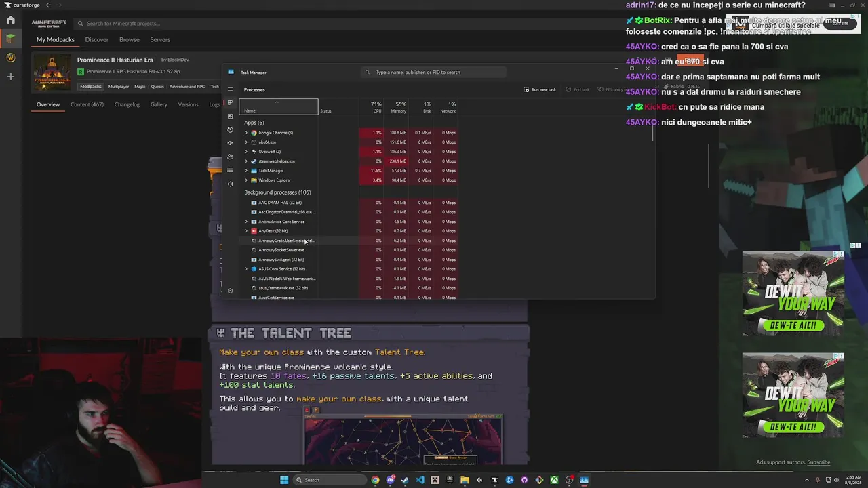Open Performance page icon in Task Manager sidebar
868x488 pixels.
(x=231, y=117)
